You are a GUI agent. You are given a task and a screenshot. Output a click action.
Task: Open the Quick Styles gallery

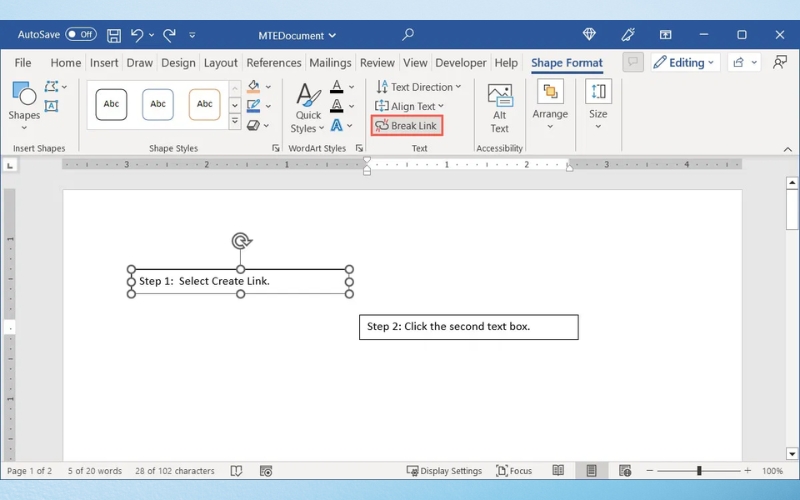pos(308,107)
